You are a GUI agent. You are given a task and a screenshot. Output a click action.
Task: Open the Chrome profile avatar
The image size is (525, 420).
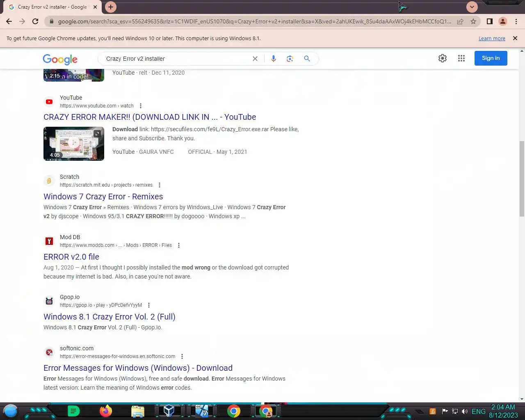point(502,21)
